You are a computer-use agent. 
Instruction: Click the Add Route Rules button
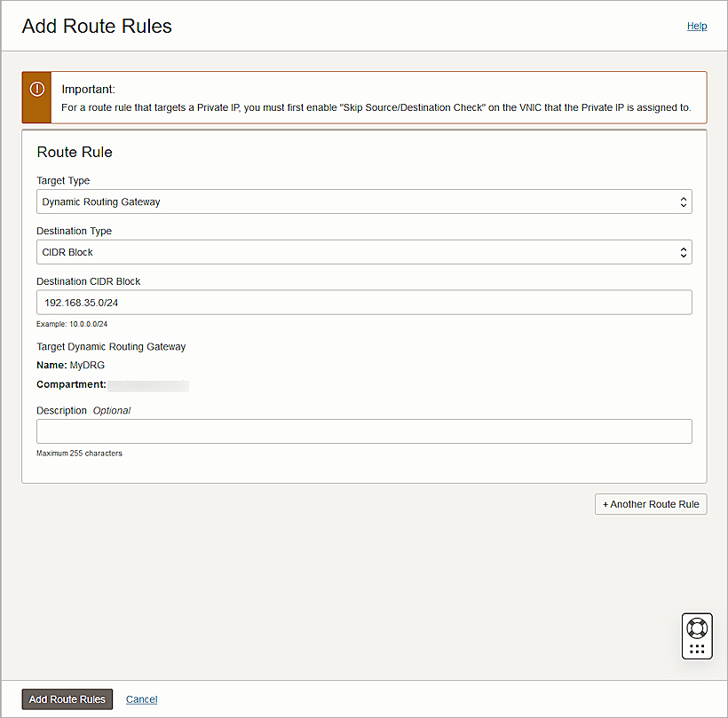[x=67, y=698]
